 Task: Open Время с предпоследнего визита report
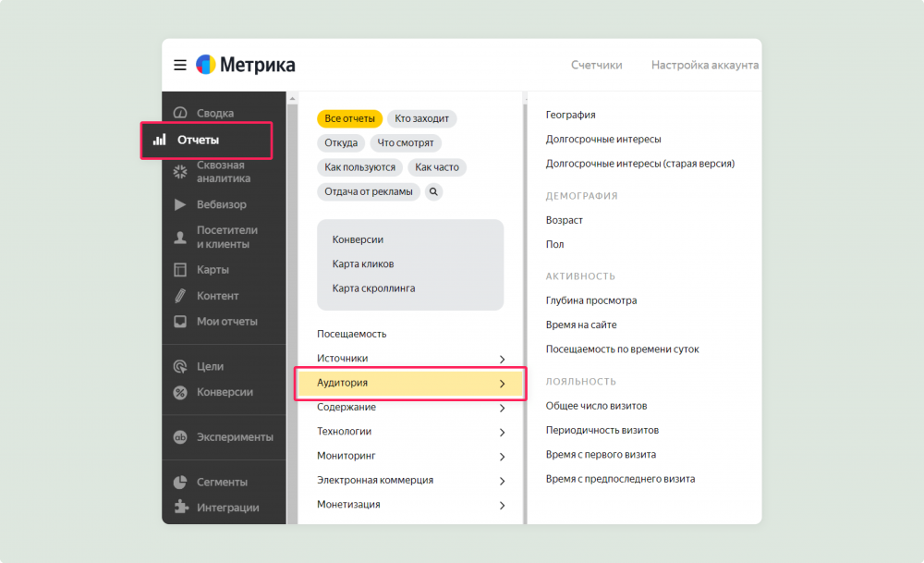click(x=621, y=479)
